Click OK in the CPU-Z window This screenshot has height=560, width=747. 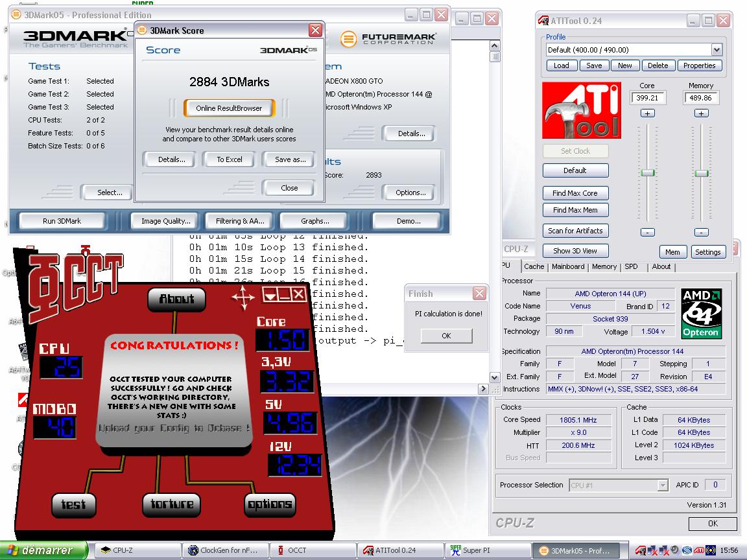coord(712,523)
